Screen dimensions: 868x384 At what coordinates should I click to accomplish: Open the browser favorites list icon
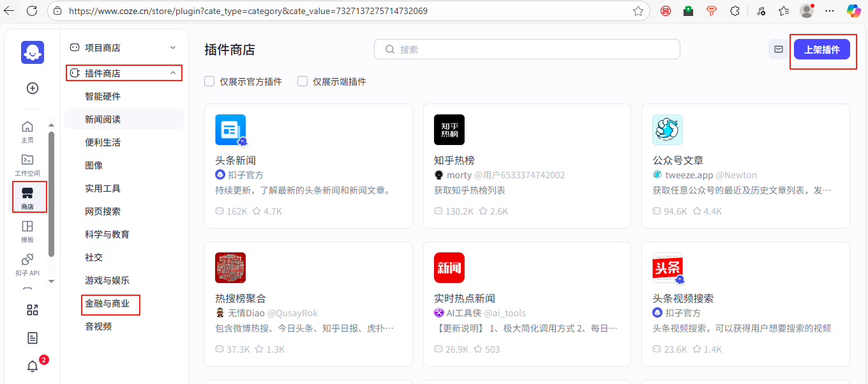tap(784, 11)
